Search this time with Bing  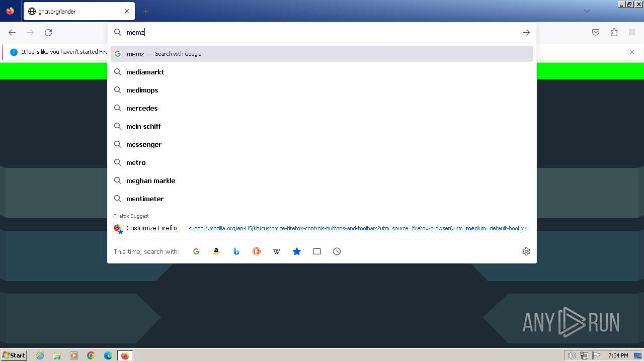(x=236, y=251)
